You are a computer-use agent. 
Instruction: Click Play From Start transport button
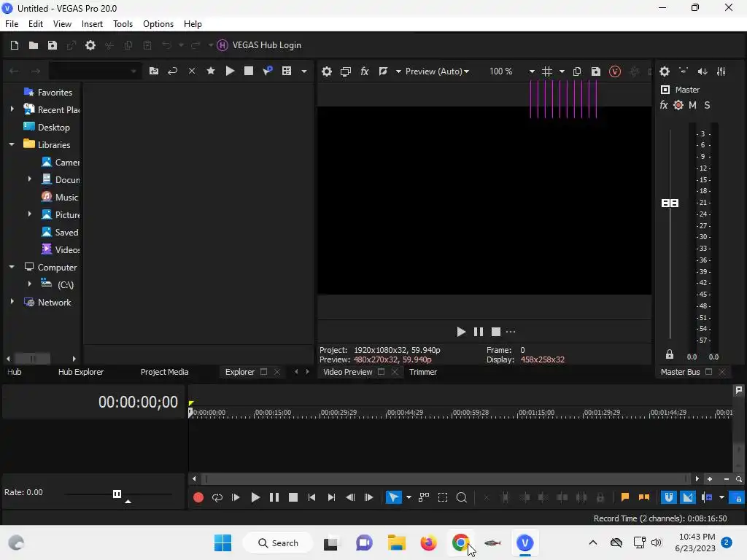[236, 497]
